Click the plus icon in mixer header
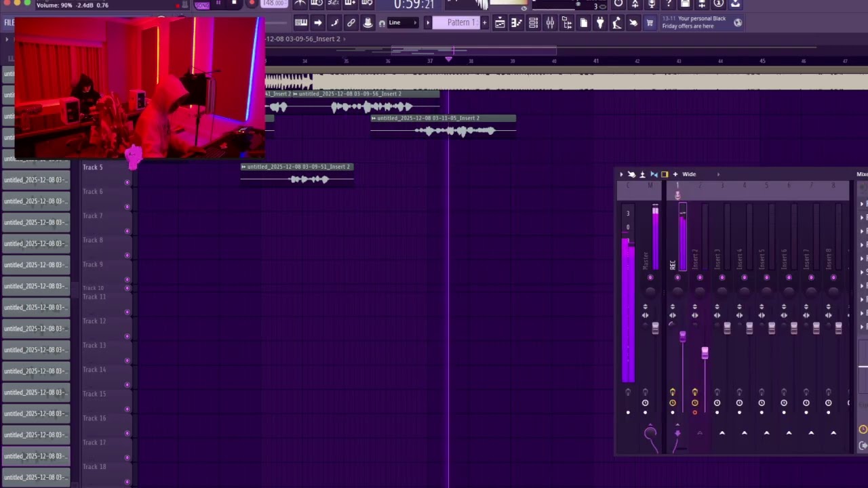868x488 pixels. click(675, 174)
